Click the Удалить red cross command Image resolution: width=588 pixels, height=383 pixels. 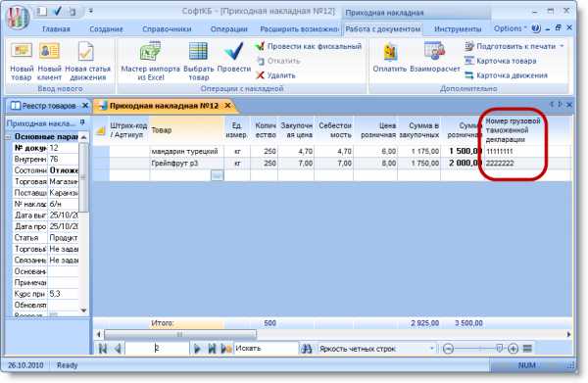(275, 75)
